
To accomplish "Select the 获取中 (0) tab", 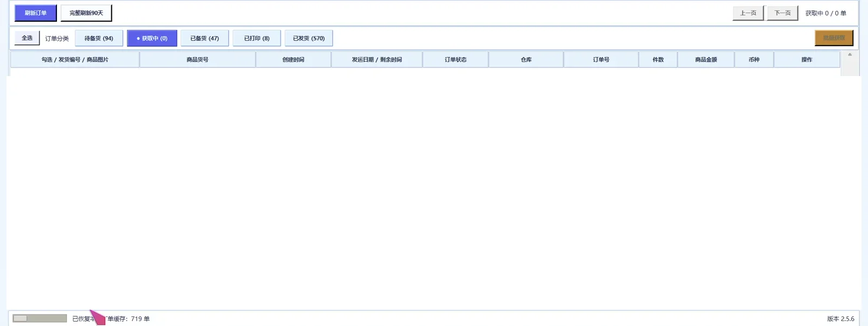I will (152, 38).
